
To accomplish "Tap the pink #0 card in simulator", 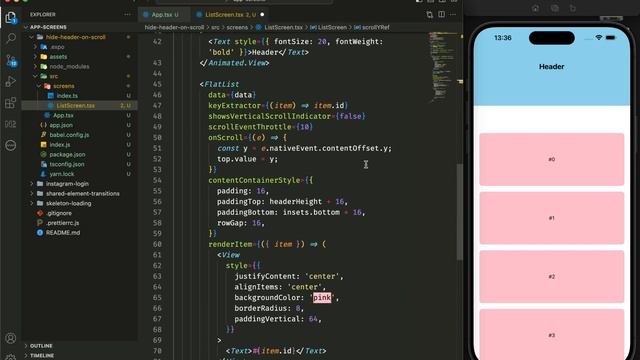I will click(x=551, y=159).
